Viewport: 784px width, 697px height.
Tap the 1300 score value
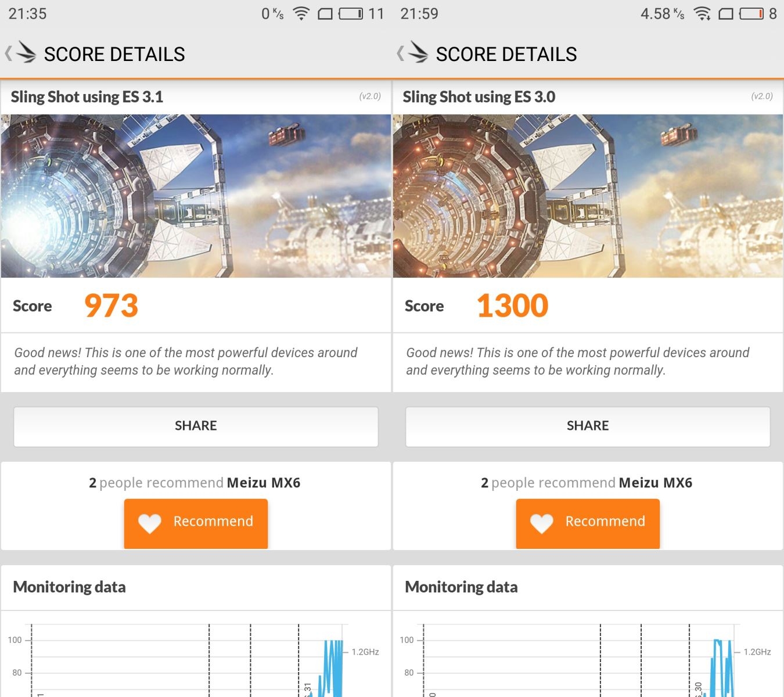click(x=512, y=306)
